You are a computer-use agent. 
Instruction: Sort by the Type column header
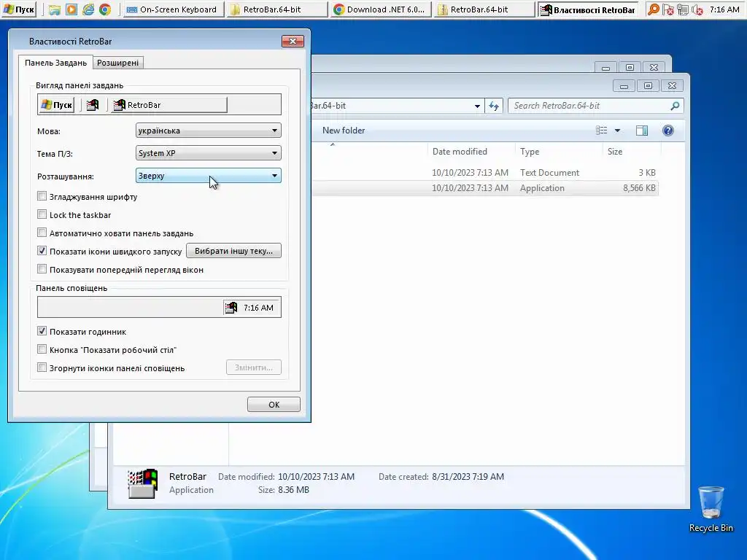[530, 152]
